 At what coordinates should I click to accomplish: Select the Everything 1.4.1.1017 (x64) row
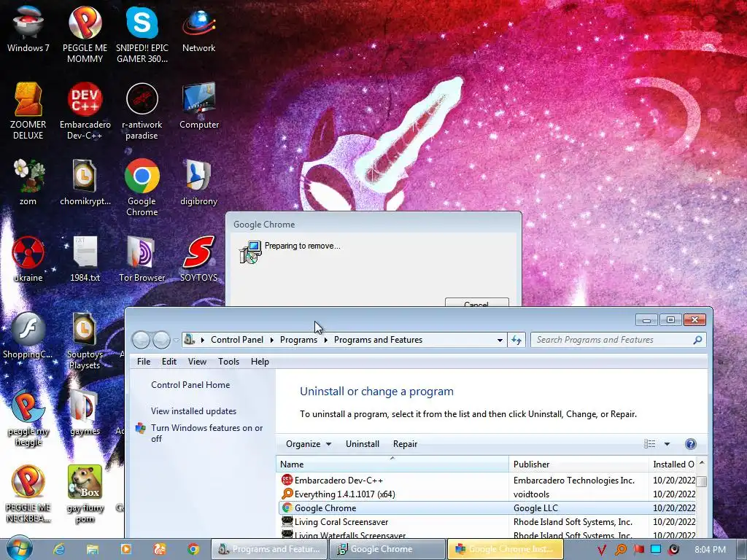[x=487, y=494]
